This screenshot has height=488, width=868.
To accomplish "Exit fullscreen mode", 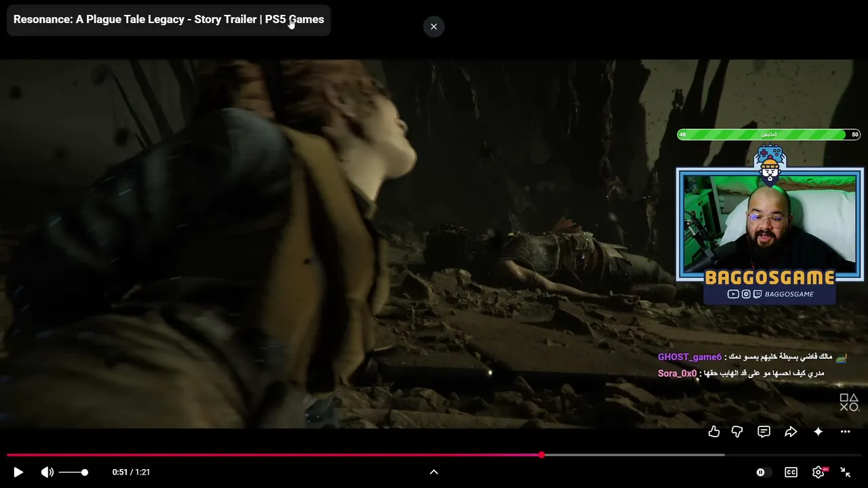I will 846,472.
